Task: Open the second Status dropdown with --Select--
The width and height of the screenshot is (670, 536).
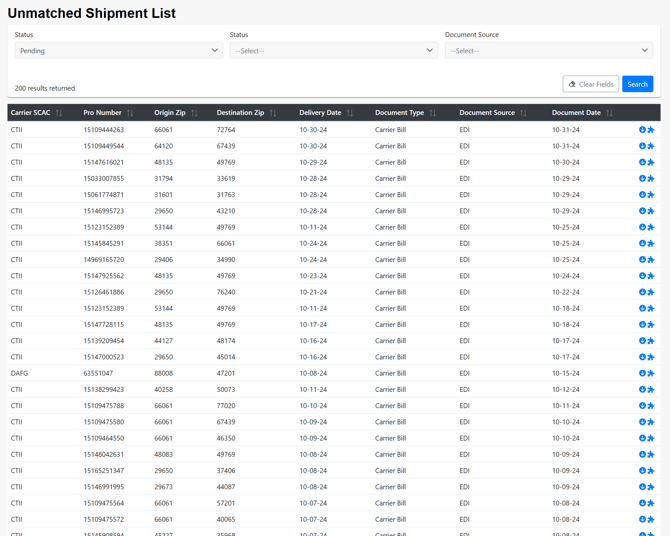Action: [x=333, y=50]
